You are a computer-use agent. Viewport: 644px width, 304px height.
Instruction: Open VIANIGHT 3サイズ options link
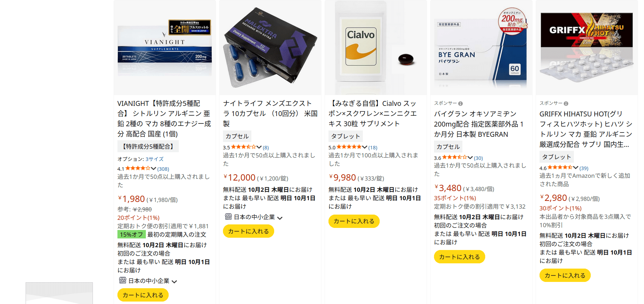click(155, 159)
